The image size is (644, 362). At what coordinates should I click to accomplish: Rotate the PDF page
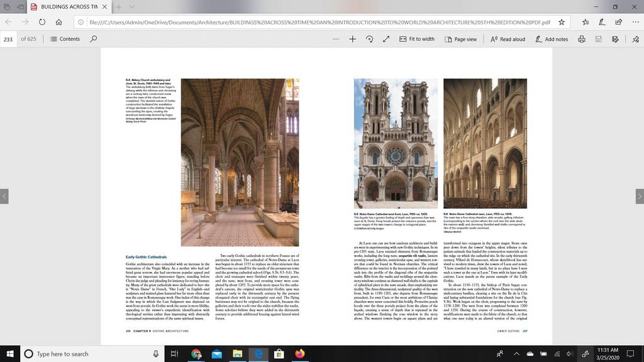[369, 39]
